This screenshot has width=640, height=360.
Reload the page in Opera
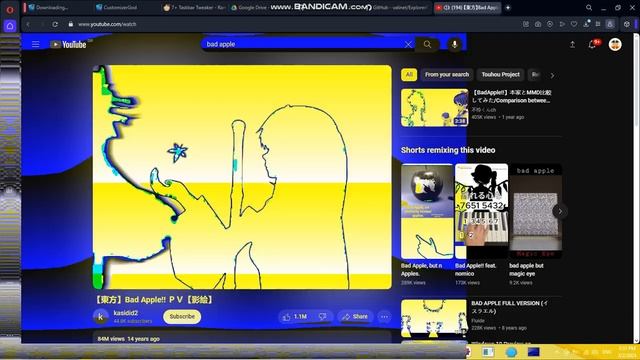pyautogui.click(x=55, y=24)
